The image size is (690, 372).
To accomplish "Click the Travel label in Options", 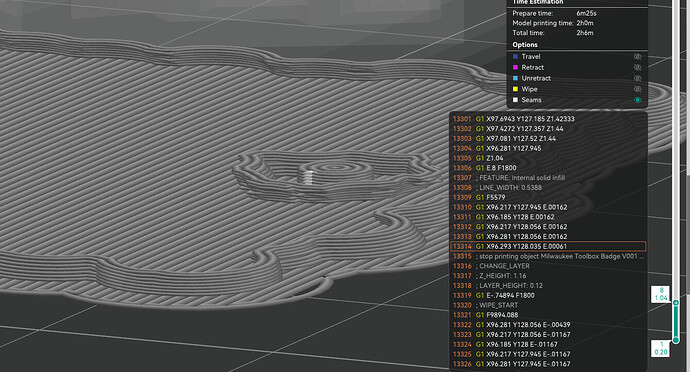I will pyautogui.click(x=531, y=57).
